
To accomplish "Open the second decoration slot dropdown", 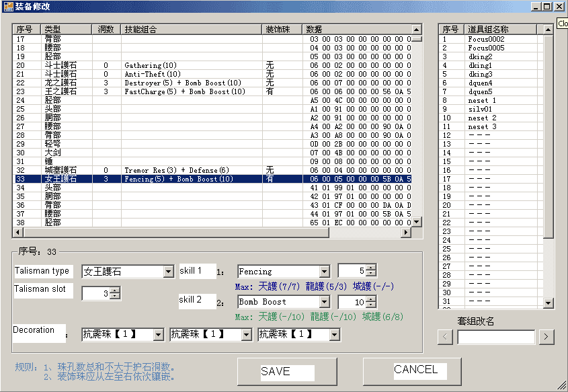I will (246, 334).
